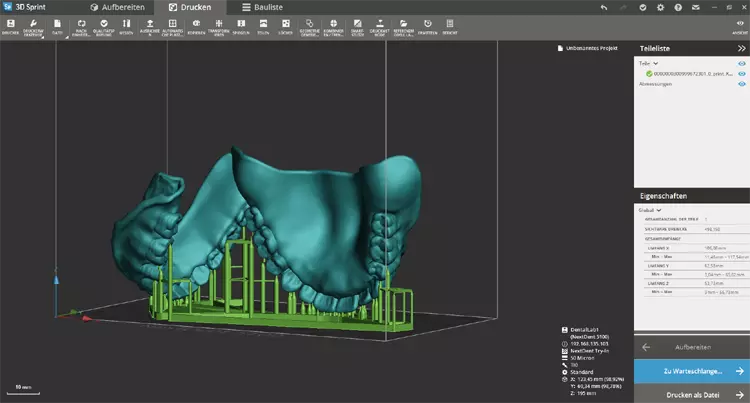The image size is (750, 403).
Task: Toggle visibility of Abmessungen
Action: coord(741,84)
